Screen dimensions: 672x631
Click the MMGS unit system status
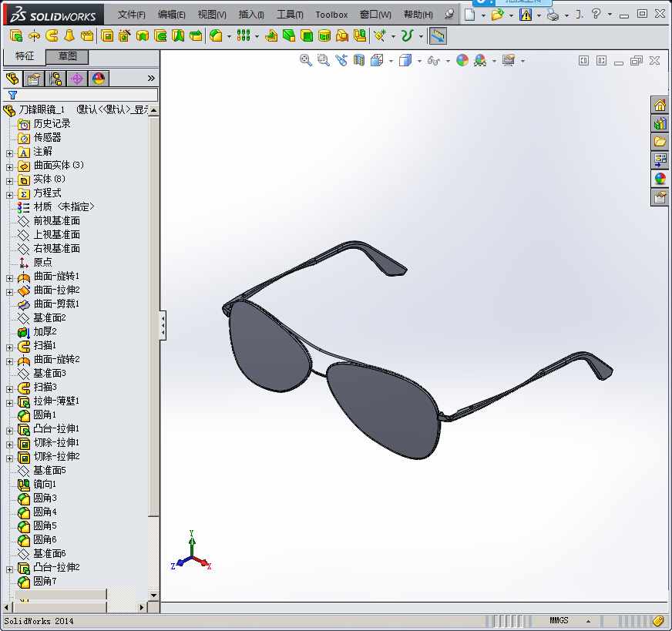(x=559, y=620)
